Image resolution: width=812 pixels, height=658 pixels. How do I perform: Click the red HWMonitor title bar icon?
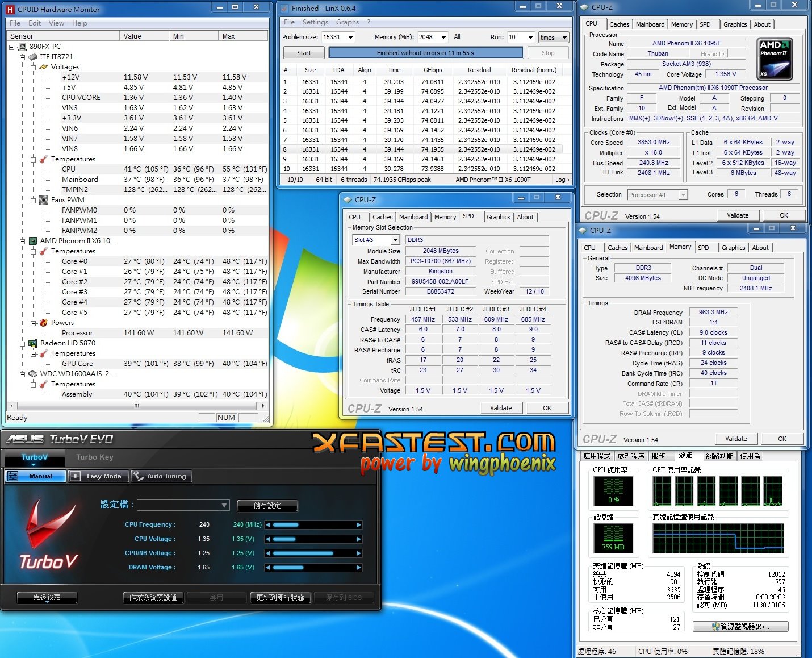point(10,9)
